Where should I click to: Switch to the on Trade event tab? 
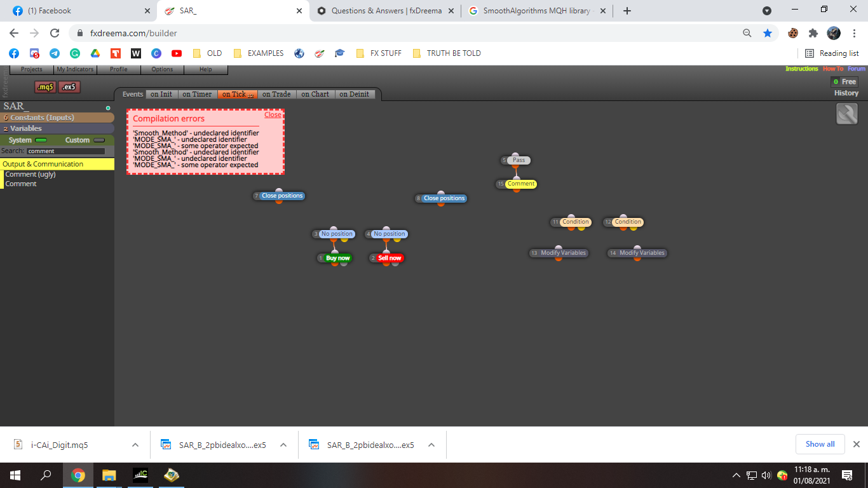[x=276, y=94]
